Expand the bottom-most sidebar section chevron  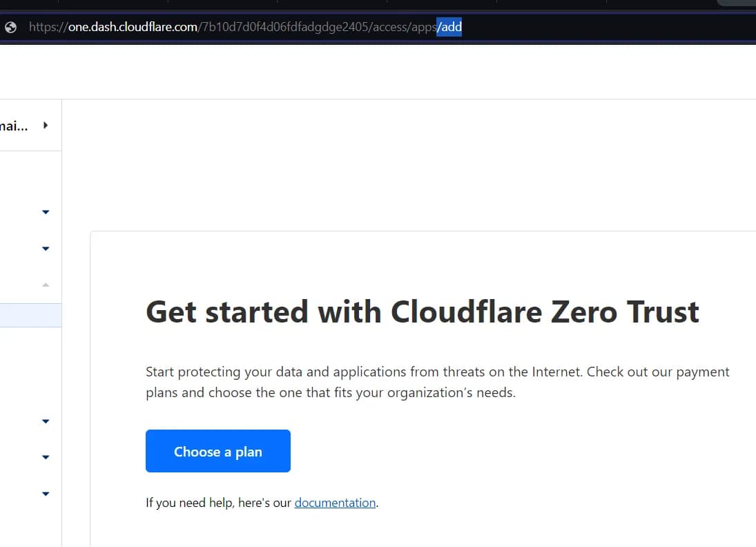[x=46, y=494]
